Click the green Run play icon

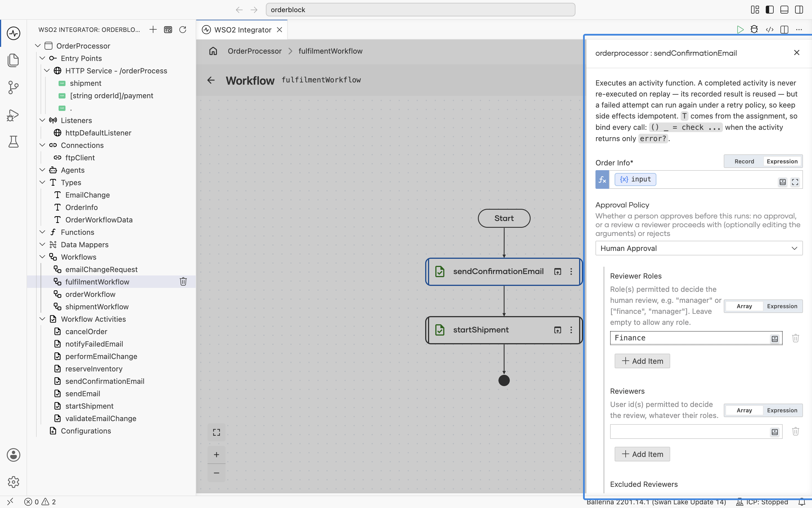click(x=740, y=30)
